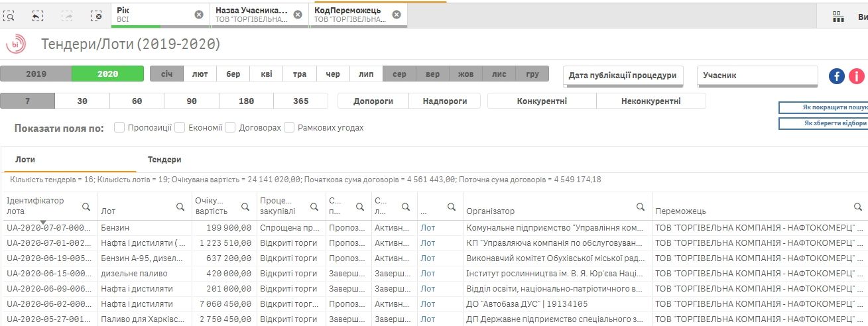Select the 60 days period
Screen dimensions: 868x326
(137, 101)
